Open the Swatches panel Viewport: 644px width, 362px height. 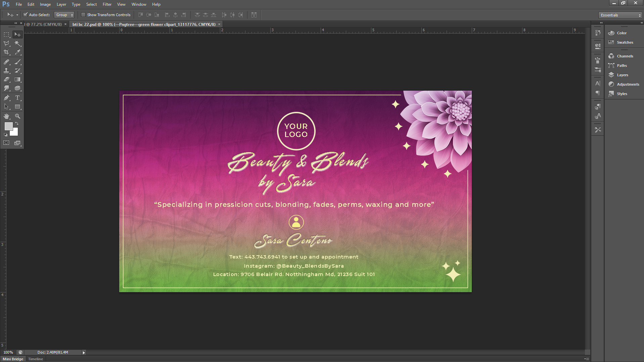click(625, 42)
